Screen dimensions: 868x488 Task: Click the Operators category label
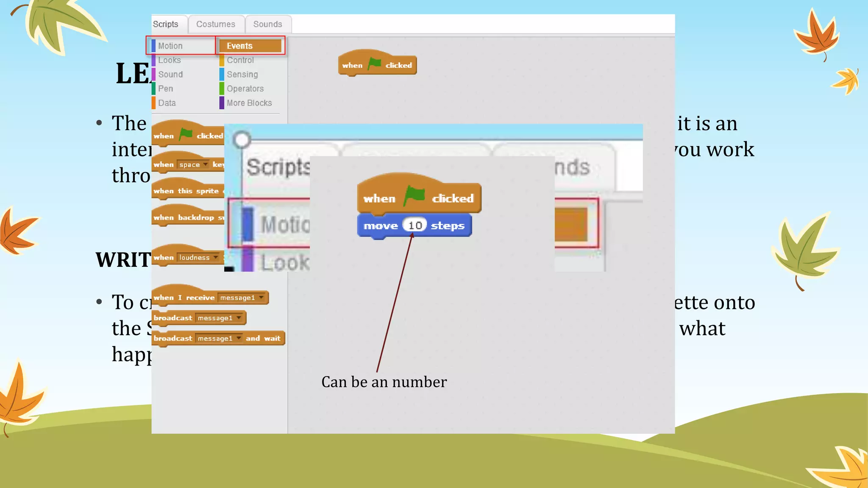pos(245,89)
